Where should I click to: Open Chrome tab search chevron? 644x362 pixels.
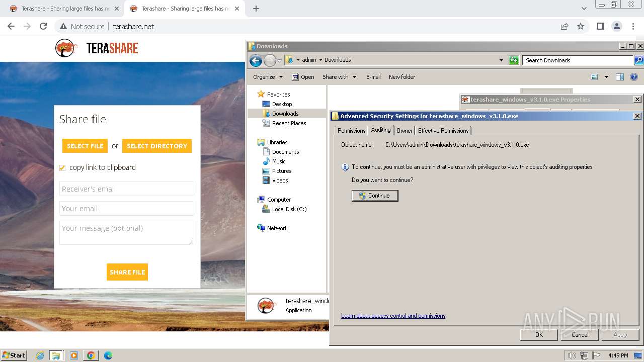pos(584,9)
